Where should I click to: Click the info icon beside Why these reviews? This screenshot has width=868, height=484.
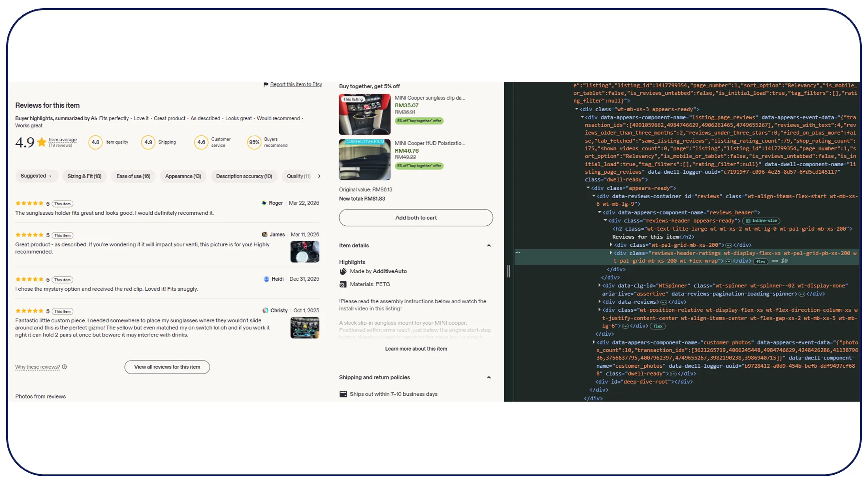pyautogui.click(x=64, y=367)
